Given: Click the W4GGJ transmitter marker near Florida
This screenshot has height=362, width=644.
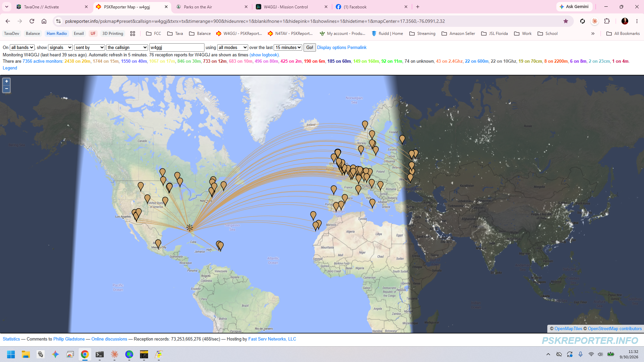Looking at the screenshot, I should click(x=190, y=227).
